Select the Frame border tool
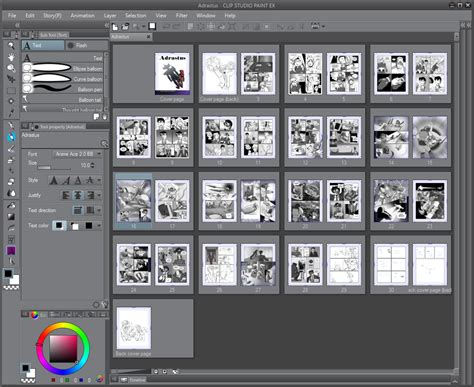Viewport: 474px width, 387px height. tap(11, 239)
